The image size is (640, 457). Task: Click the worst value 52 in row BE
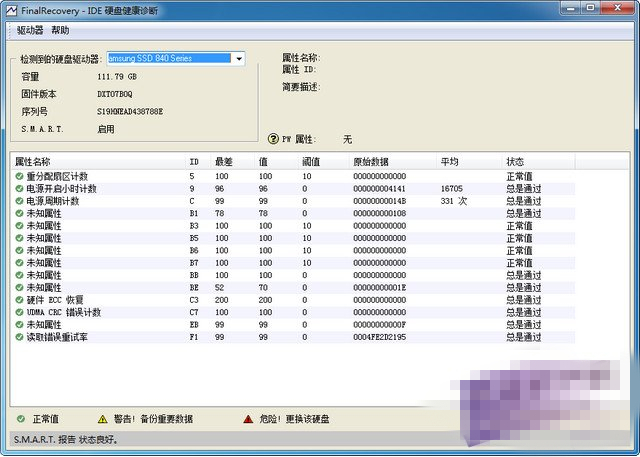tap(220, 288)
